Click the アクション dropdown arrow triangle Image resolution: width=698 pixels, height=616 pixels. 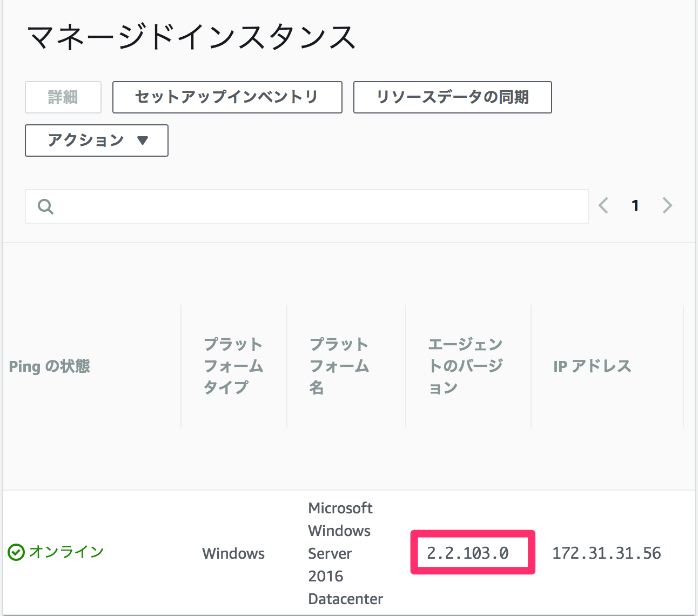tap(143, 140)
